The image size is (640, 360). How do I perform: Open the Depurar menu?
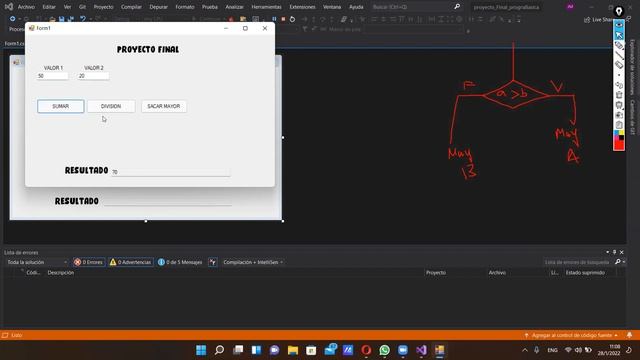(x=158, y=7)
